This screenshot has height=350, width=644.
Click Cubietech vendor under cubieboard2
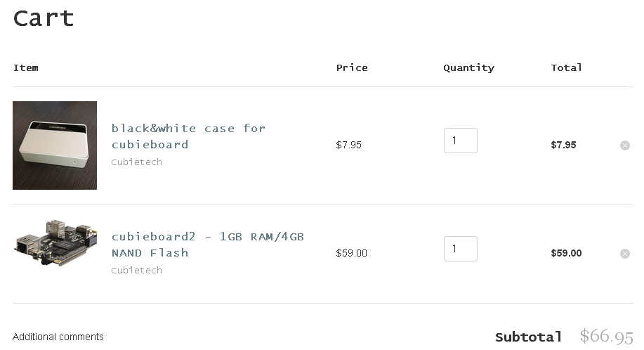click(136, 271)
